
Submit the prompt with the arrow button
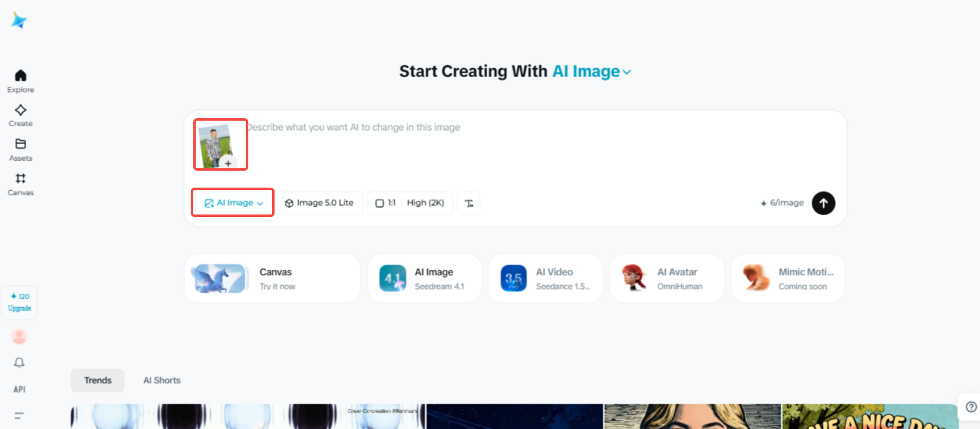[823, 203]
